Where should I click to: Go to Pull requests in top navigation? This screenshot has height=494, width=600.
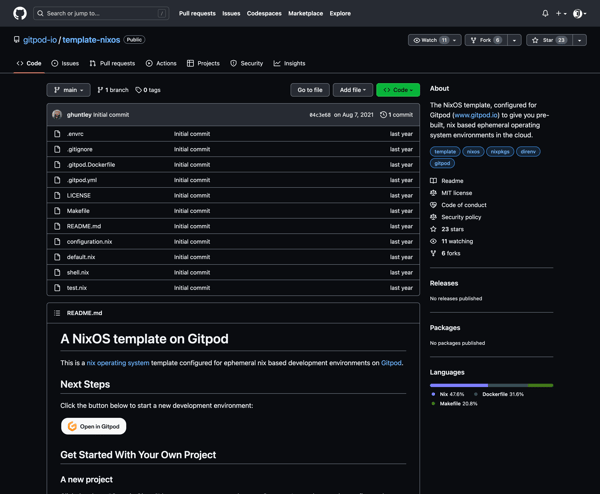[x=197, y=13]
